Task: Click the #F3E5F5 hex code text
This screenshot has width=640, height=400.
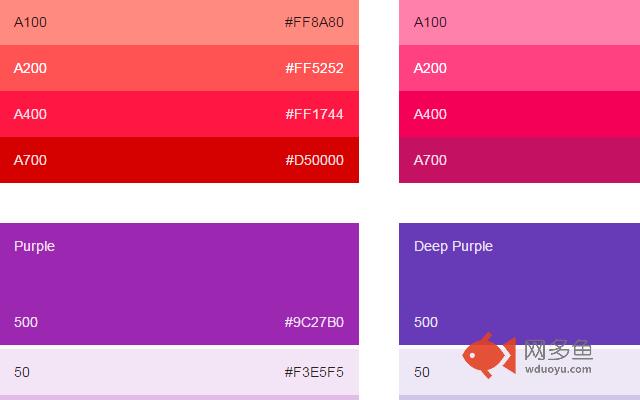Action: click(x=314, y=372)
